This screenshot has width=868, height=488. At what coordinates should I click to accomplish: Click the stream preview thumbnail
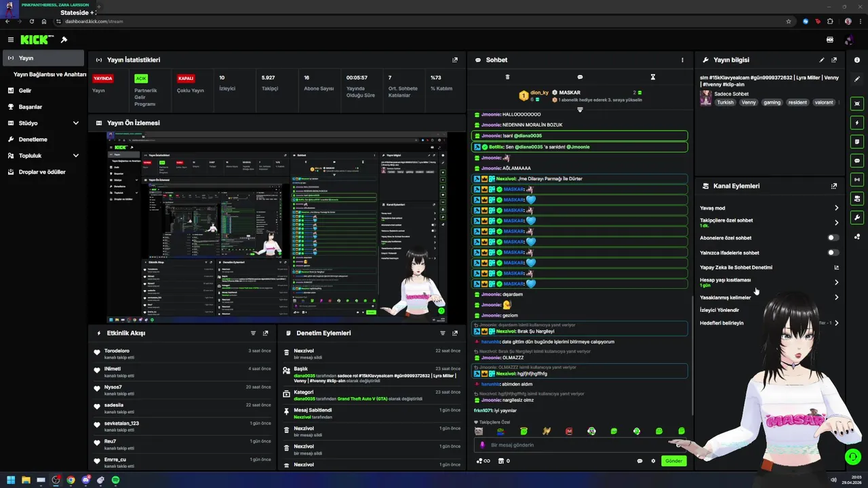click(x=277, y=227)
